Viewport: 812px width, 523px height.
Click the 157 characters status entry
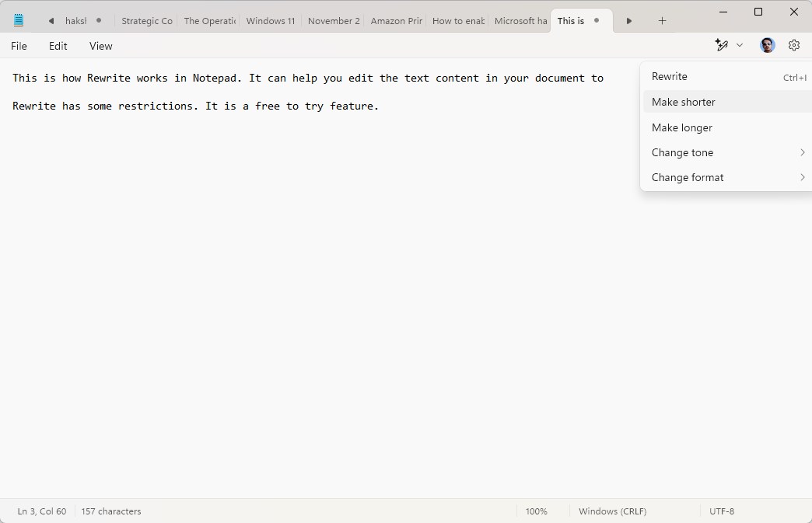click(x=110, y=511)
